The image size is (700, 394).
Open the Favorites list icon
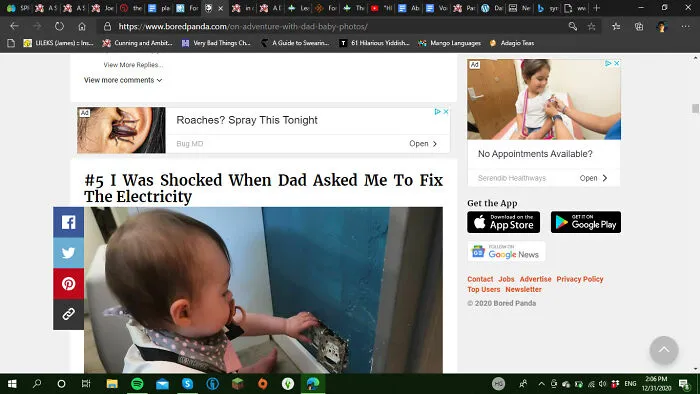click(617, 26)
